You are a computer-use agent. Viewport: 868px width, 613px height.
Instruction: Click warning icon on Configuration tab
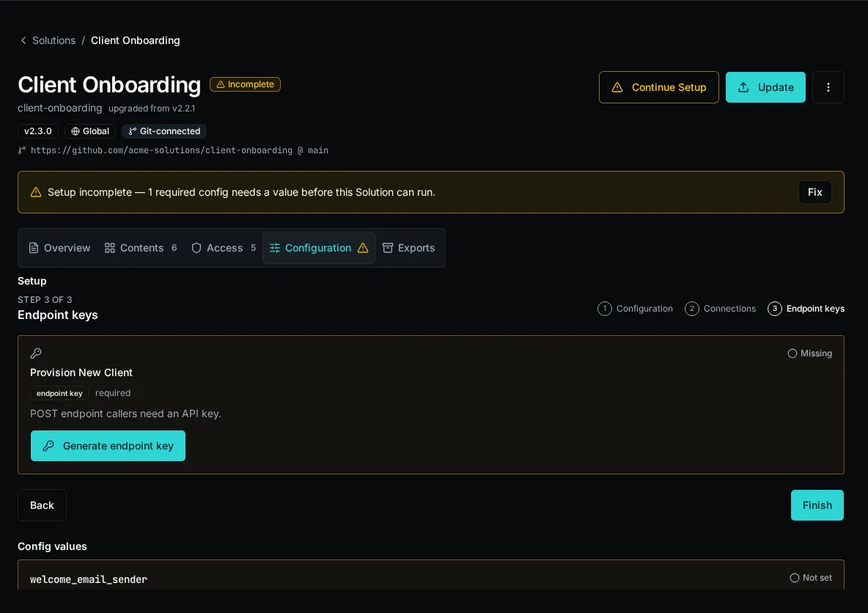tap(363, 248)
